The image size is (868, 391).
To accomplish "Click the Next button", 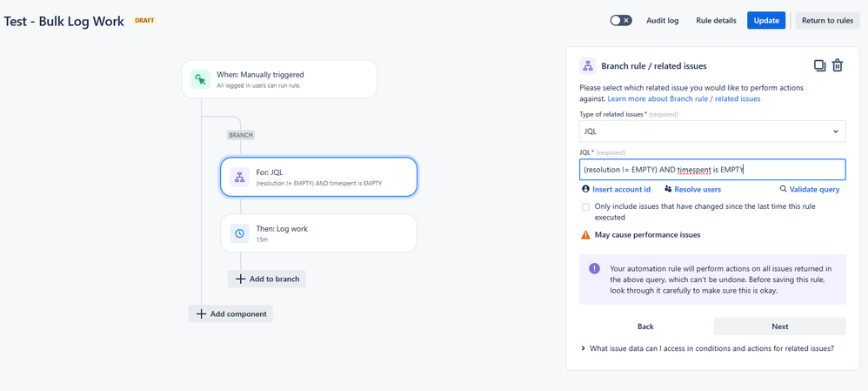I will 780,327.
